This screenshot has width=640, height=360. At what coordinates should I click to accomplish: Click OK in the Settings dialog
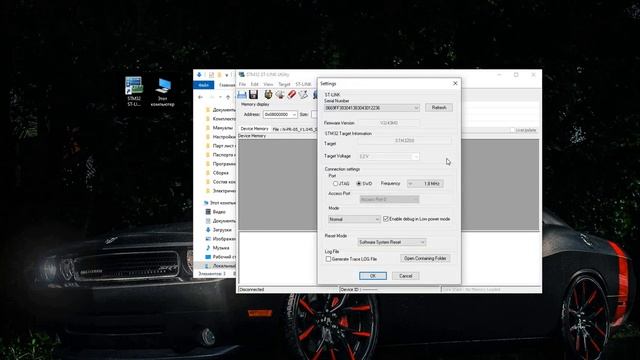click(373, 276)
